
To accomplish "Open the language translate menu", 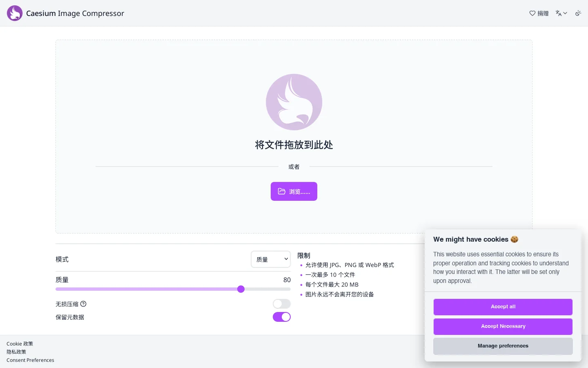I will click(561, 13).
